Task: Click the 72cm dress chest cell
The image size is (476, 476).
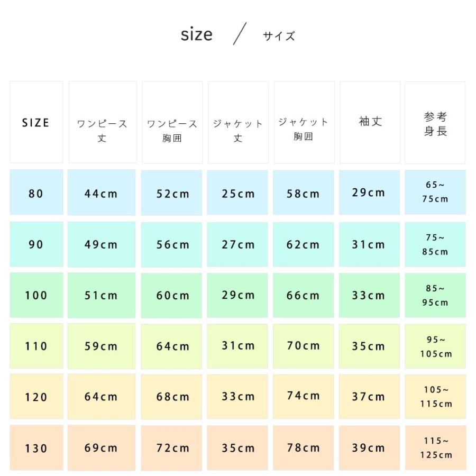Action: click(172, 448)
